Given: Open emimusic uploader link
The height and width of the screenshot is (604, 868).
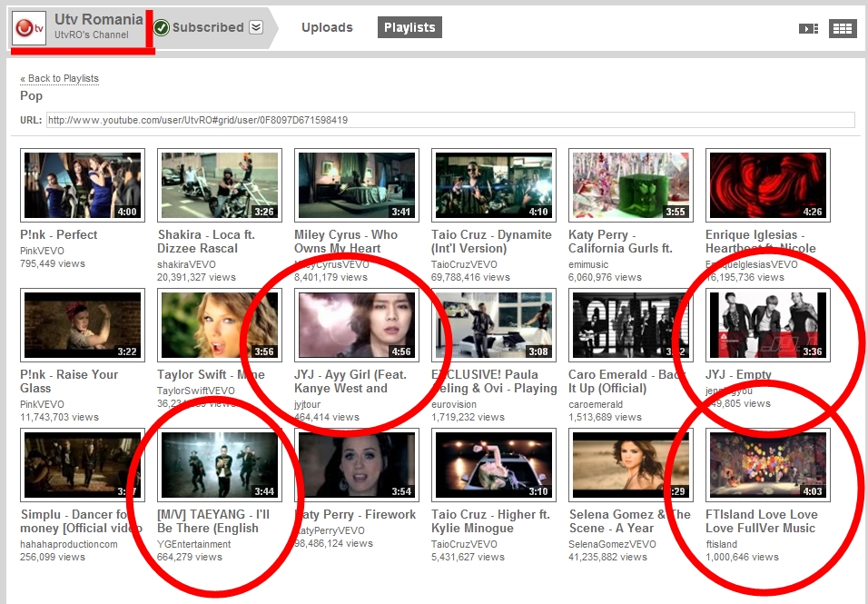Looking at the screenshot, I should [x=588, y=264].
